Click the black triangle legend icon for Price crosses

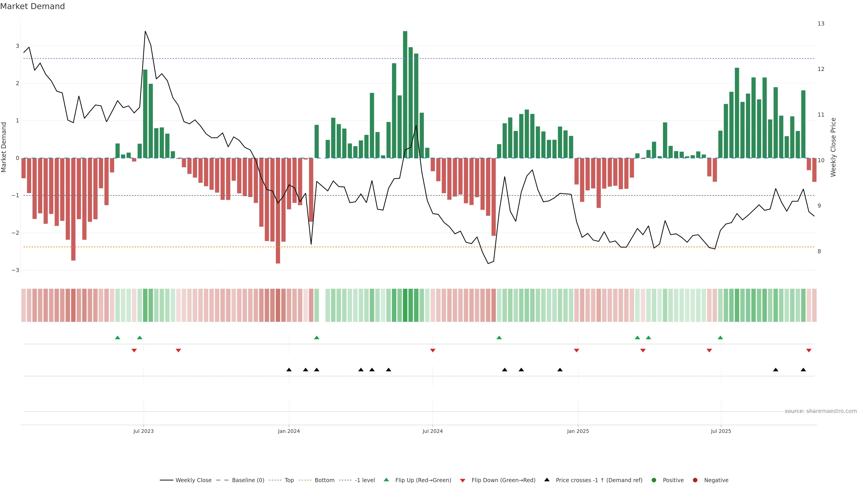coord(547,480)
